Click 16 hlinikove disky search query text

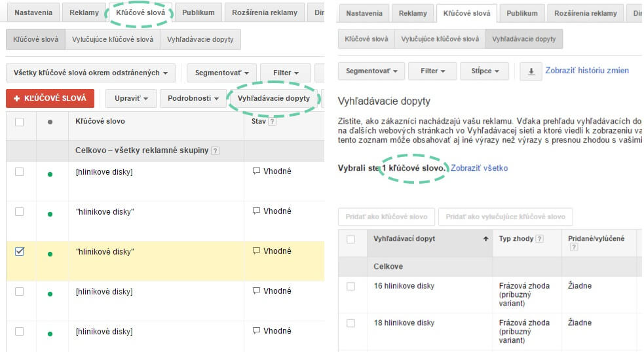404,286
